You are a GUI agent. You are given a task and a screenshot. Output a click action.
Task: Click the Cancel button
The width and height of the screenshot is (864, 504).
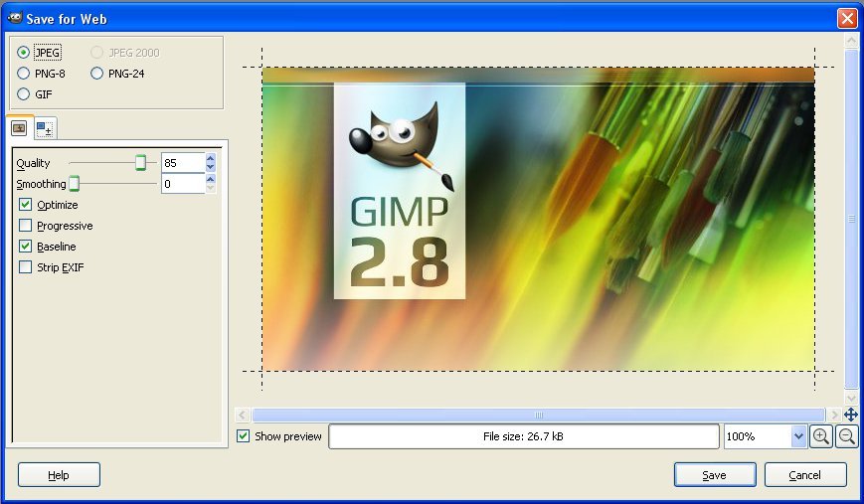(x=805, y=475)
